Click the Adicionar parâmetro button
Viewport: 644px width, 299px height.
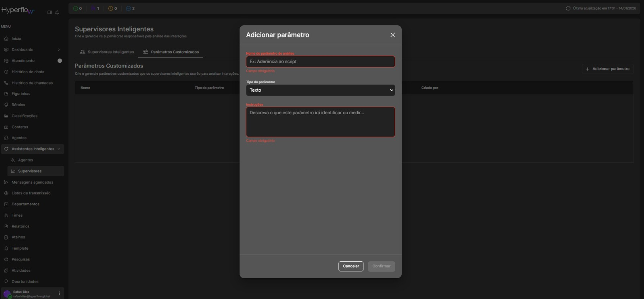[x=607, y=69]
